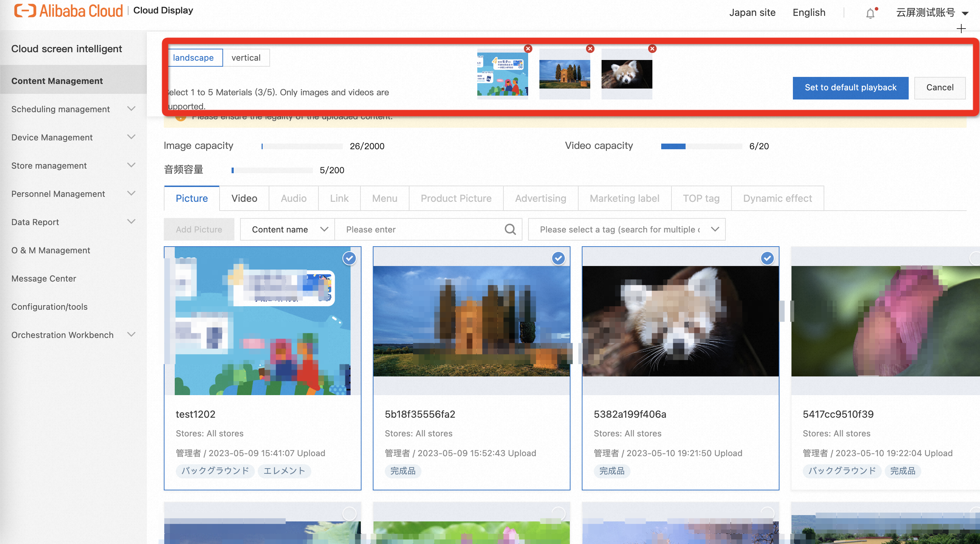
Task: Select the checkbox of the third picture in the second row
Action: tap(767, 514)
